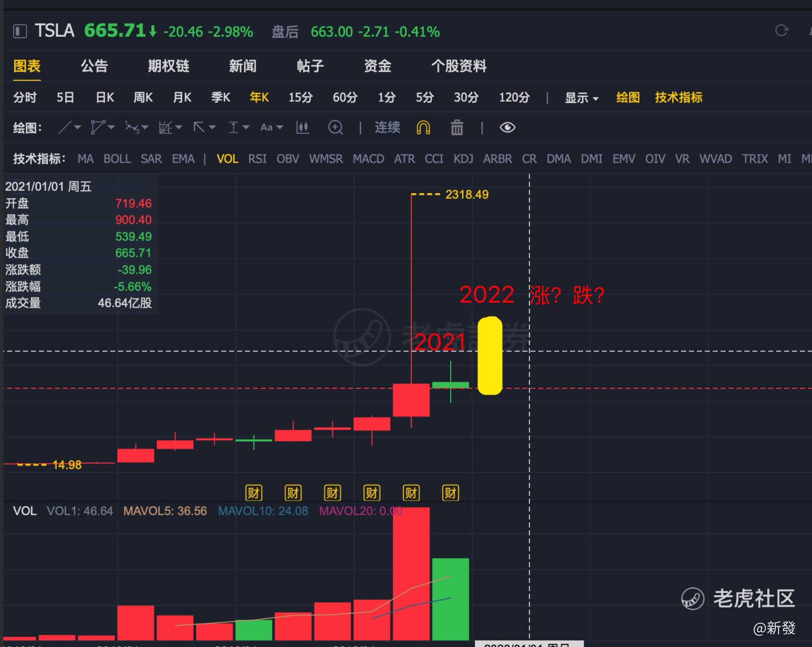Select the polyline path drawing tool
The image size is (812, 647).
(x=97, y=128)
